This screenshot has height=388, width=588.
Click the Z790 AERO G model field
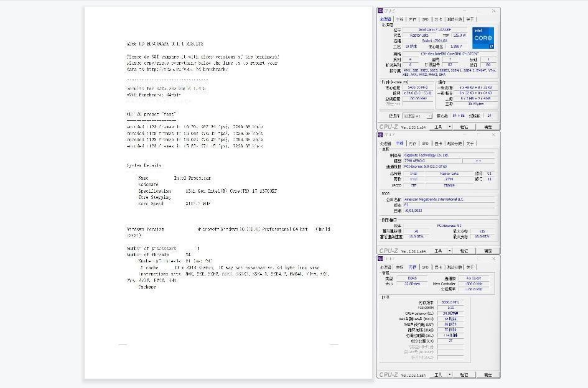click(432, 160)
